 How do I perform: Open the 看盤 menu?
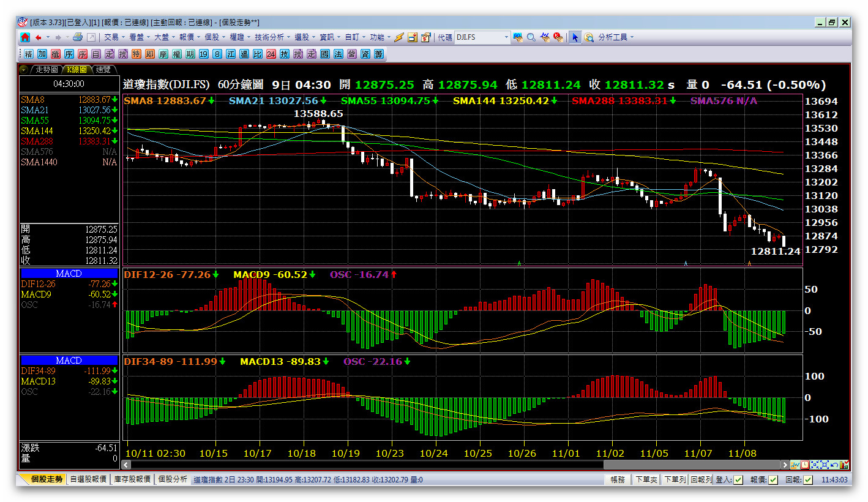(139, 37)
